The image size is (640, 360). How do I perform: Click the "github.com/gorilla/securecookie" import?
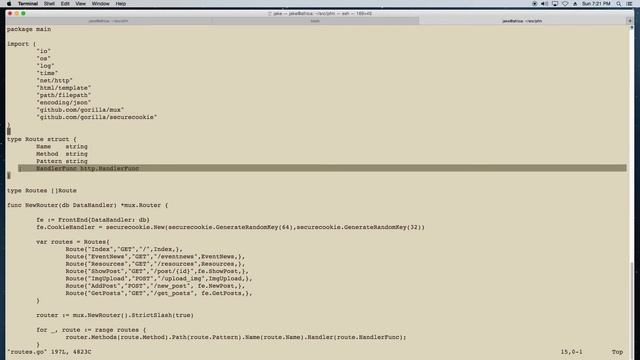point(97,118)
